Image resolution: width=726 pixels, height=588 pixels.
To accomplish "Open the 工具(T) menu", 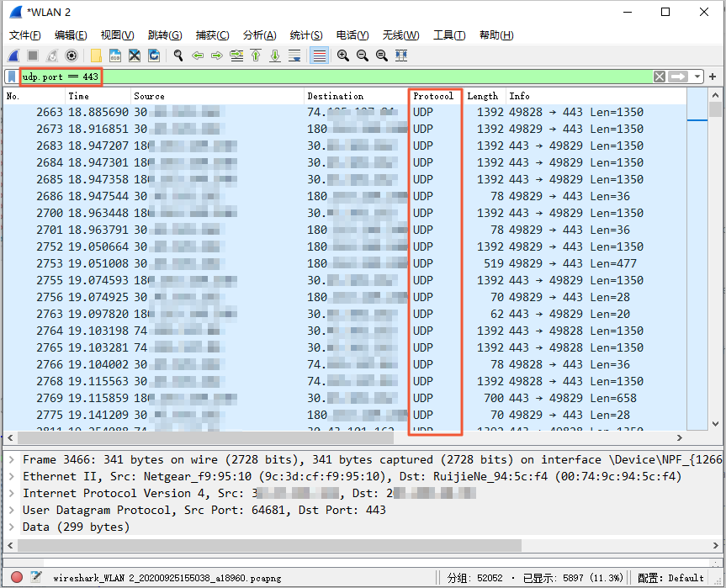I will 449,35.
